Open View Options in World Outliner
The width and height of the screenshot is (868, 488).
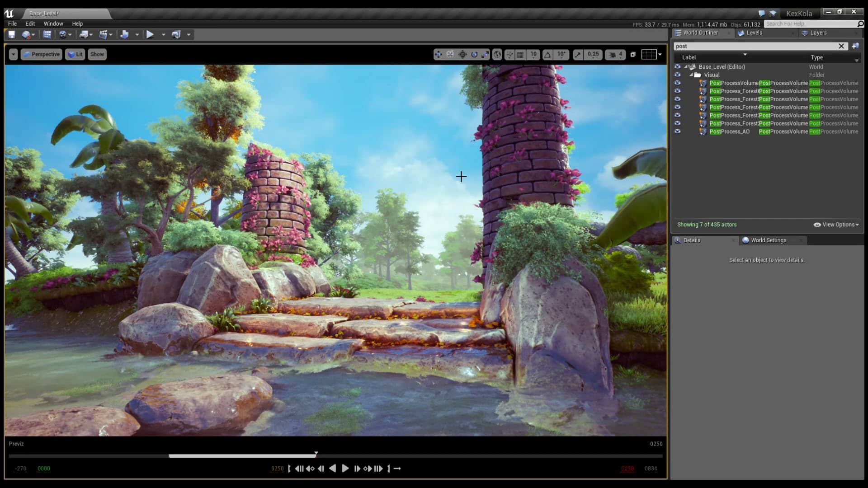coord(835,225)
